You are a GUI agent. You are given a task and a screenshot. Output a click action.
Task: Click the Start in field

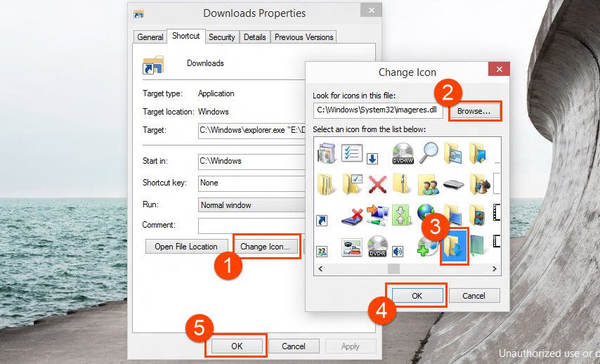coord(252,161)
